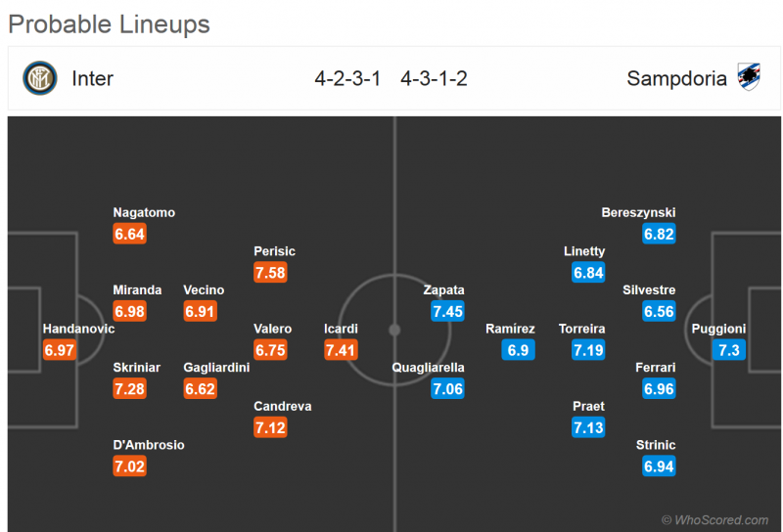Click Puggioni's 7.3 rating badge
This screenshot has height=532, width=783.
(729, 350)
